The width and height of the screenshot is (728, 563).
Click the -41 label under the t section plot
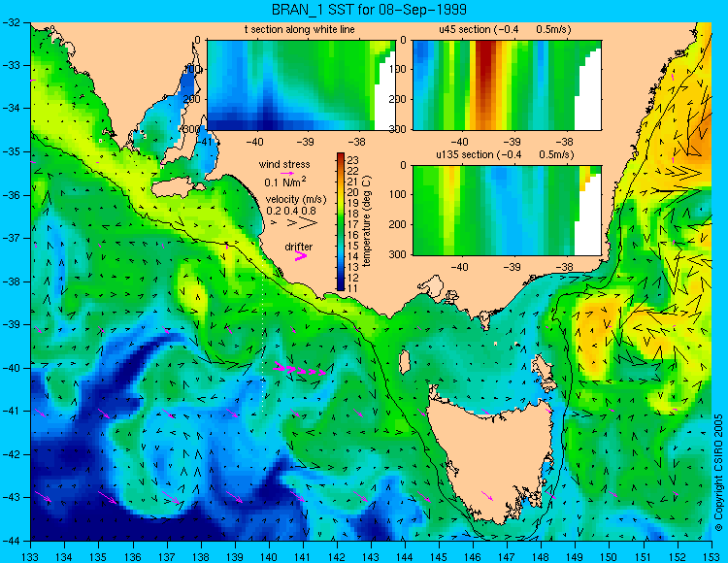[204, 142]
